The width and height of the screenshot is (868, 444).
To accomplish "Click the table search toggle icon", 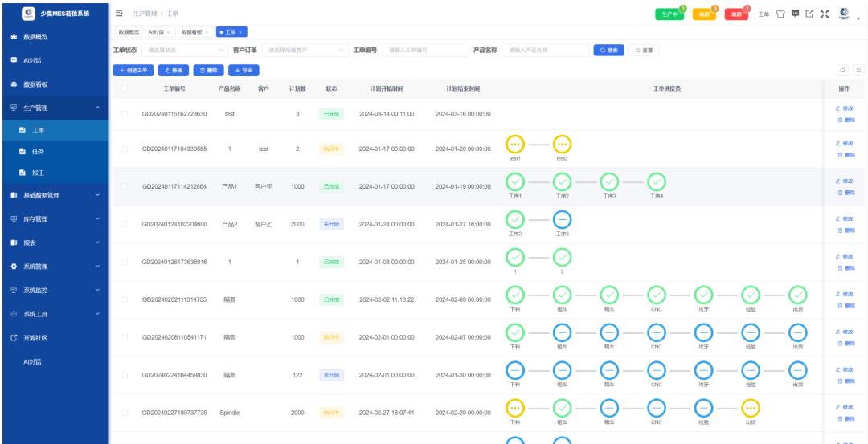I will [x=842, y=70].
